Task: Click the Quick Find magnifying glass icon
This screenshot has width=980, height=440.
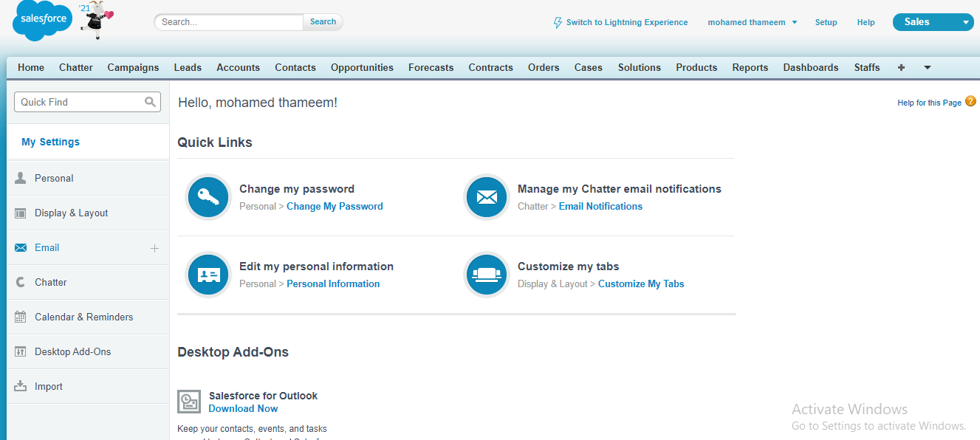Action: click(x=151, y=101)
